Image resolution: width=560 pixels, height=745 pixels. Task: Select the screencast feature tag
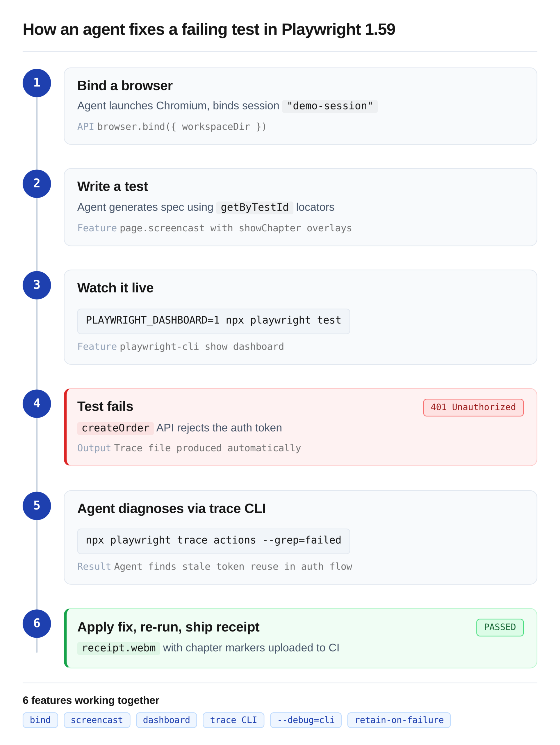pyautogui.click(x=97, y=720)
